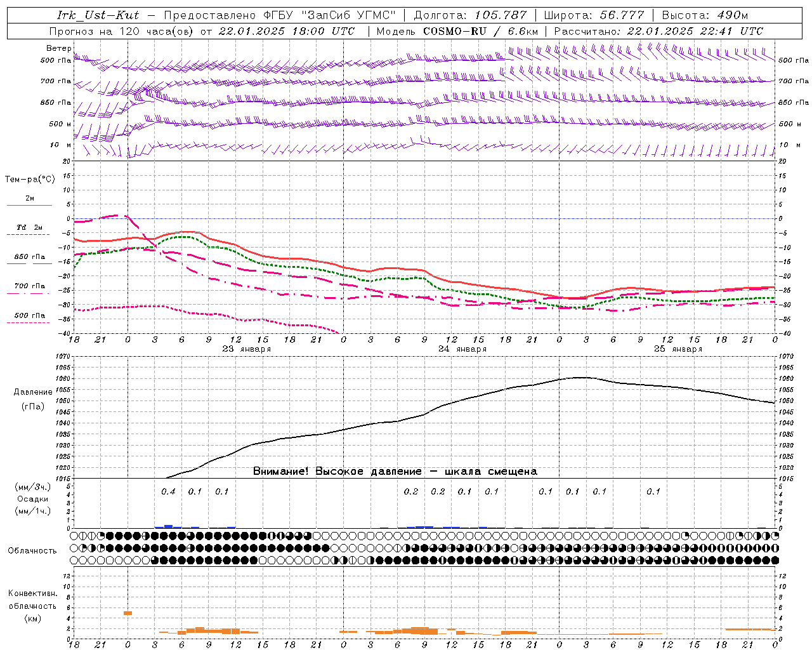
Task: Click the Облачность cloud cover label
Action: [x=32, y=551]
